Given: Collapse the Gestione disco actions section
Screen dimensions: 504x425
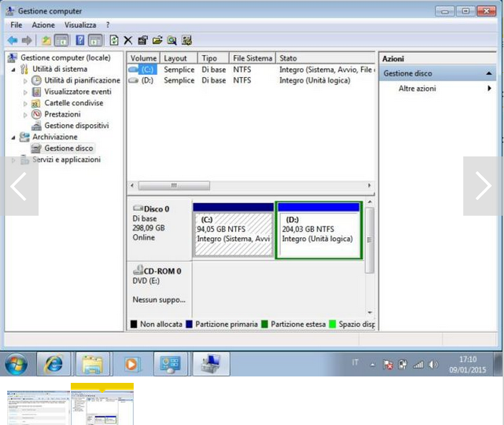Looking at the screenshot, I should pyautogui.click(x=489, y=74).
